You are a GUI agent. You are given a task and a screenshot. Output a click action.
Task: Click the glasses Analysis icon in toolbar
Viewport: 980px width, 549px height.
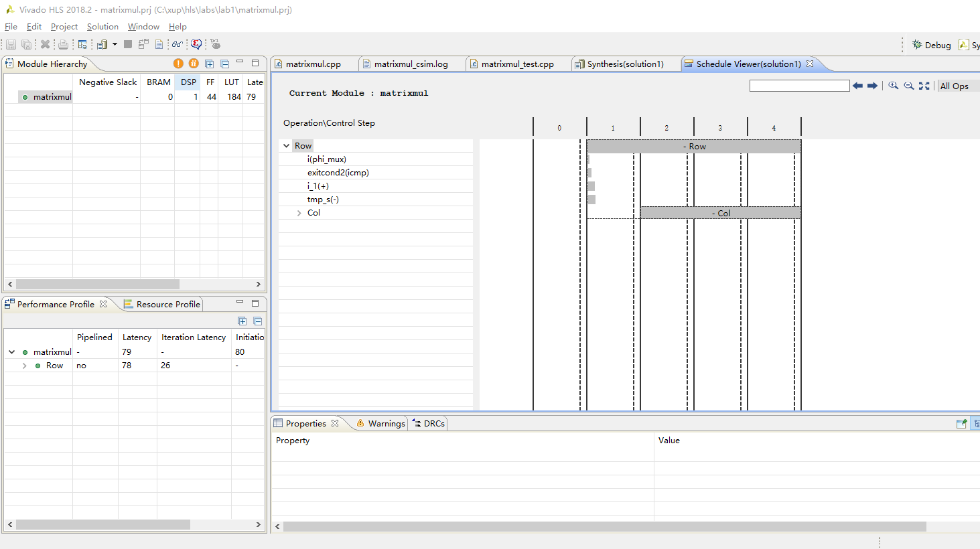[178, 44]
